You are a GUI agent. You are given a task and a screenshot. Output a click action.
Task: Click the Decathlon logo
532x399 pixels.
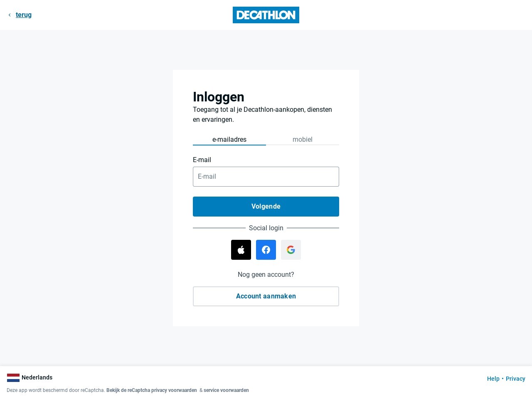point(266,15)
